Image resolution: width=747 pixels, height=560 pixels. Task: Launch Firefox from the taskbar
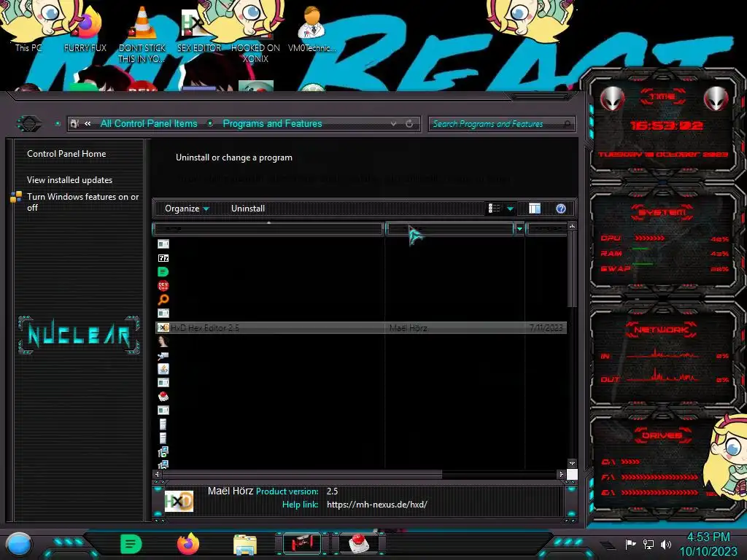pyautogui.click(x=187, y=544)
